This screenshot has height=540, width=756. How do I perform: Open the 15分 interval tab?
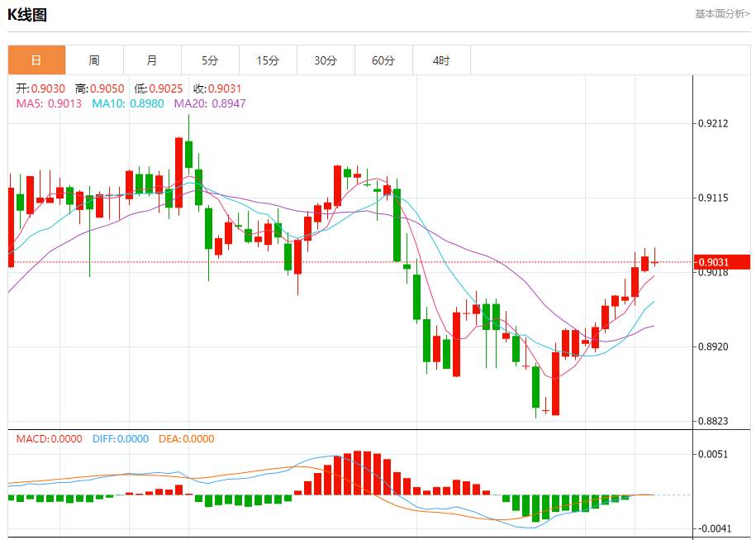pos(268,60)
